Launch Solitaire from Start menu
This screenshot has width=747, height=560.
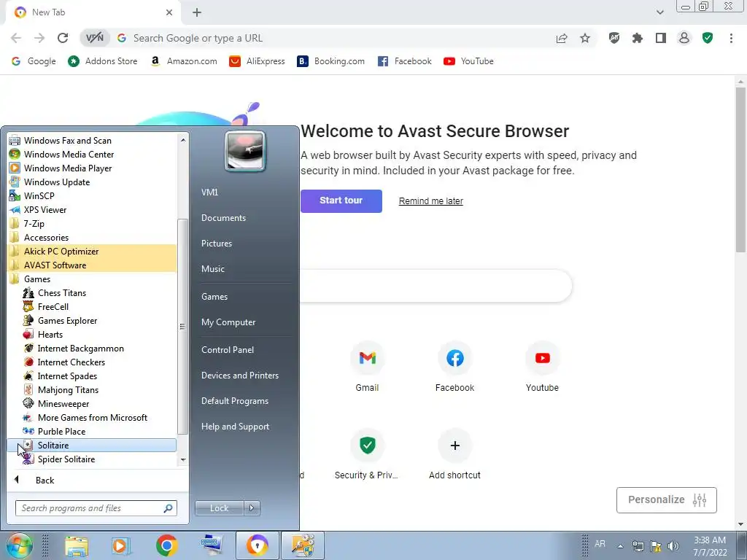(91, 446)
